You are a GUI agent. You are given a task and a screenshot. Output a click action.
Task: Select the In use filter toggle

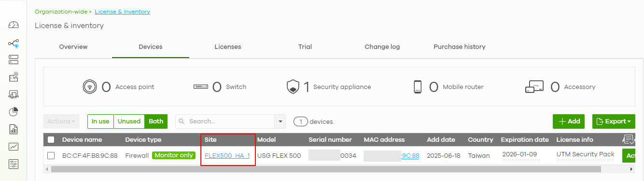[x=100, y=121]
